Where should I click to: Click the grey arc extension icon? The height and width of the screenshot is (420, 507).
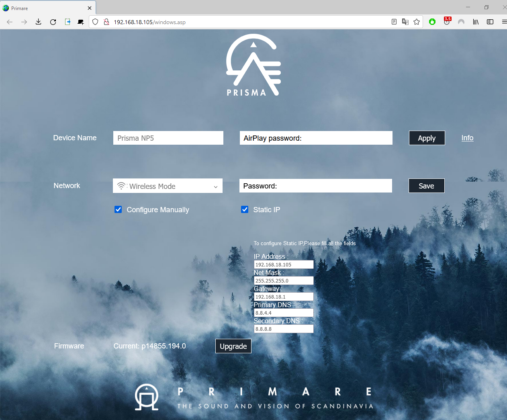tap(461, 22)
